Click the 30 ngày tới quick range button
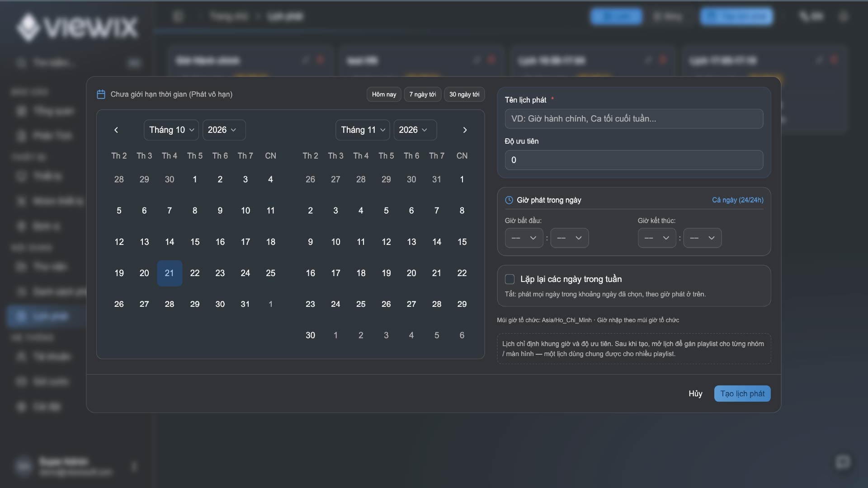Image resolution: width=868 pixels, height=488 pixels. 464,94
